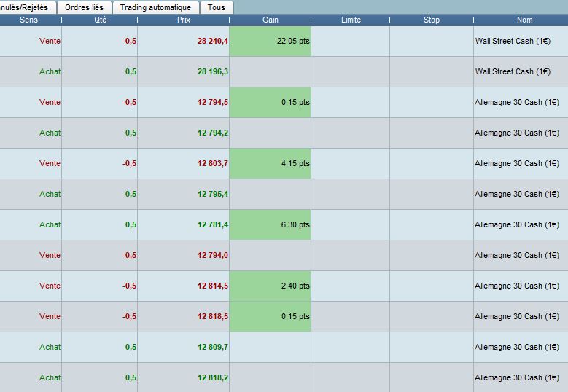Select the Wall Street Cash Vente 28 240,4 row
The width and height of the screenshot is (568, 392).
(284, 41)
